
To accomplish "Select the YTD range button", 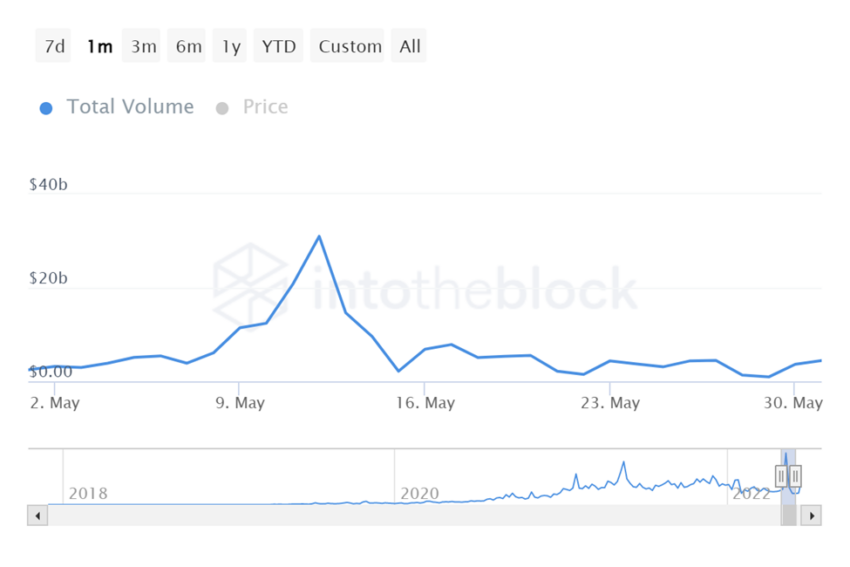I will pyautogui.click(x=279, y=46).
